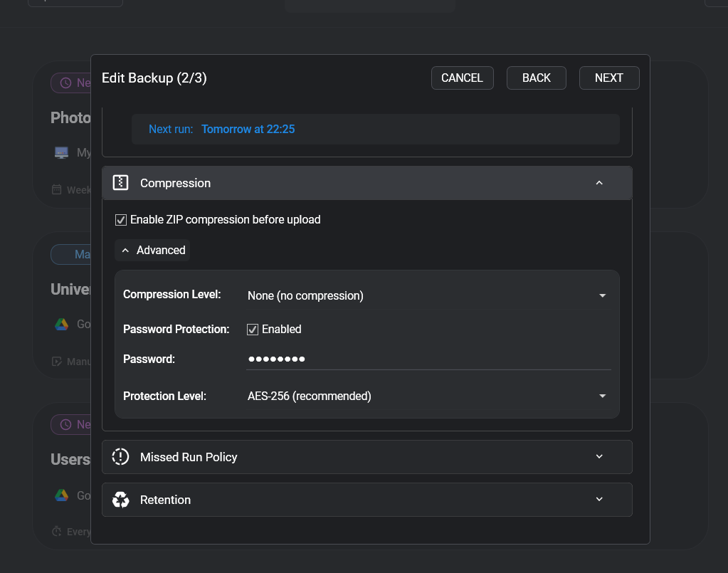Click the calendar icon beside Week
The height and width of the screenshot is (573, 728).
pyautogui.click(x=57, y=189)
